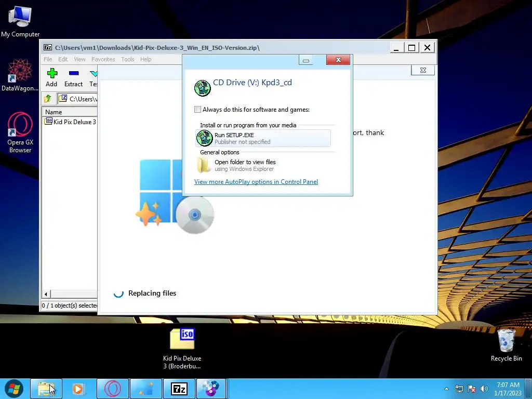
Task: Open clock and date in taskbar
Action: (x=508, y=389)
